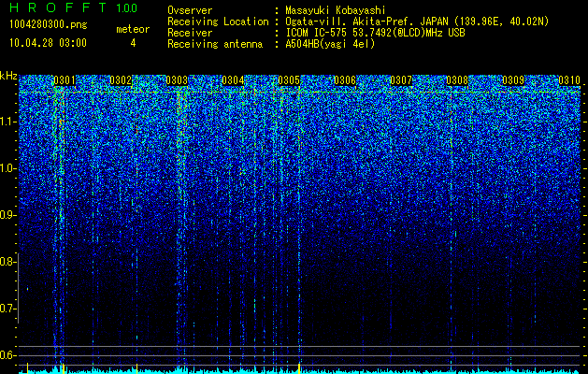Click the 0308 time marker
The image size is (588, 374).
point(457,80)
